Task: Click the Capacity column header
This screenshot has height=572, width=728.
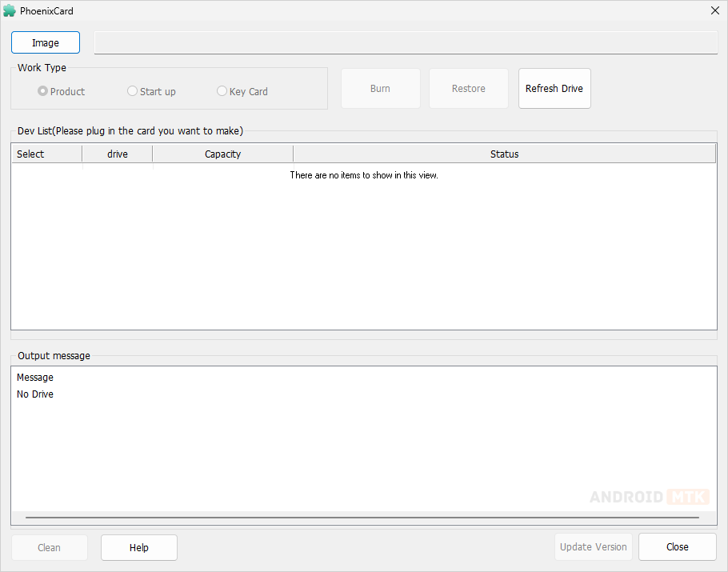Action: pos(222,154)
